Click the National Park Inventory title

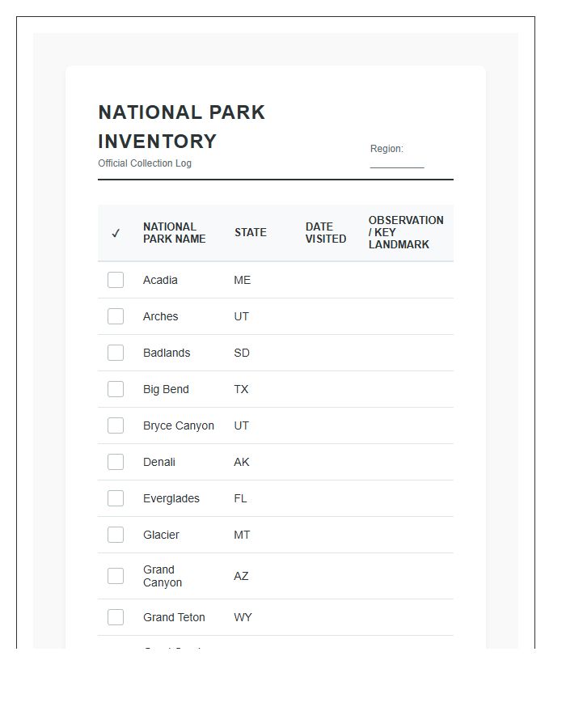coord(181,127)
